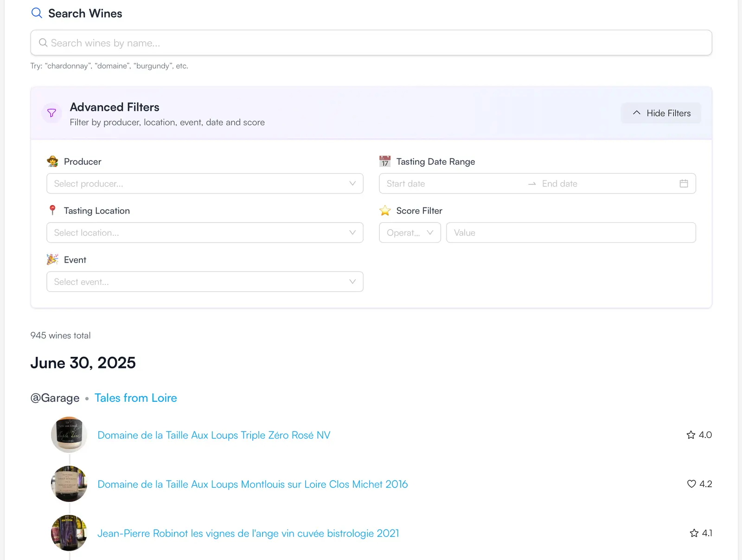
Task: Click the calendar icon in date range field
Action: coord(684,184)
